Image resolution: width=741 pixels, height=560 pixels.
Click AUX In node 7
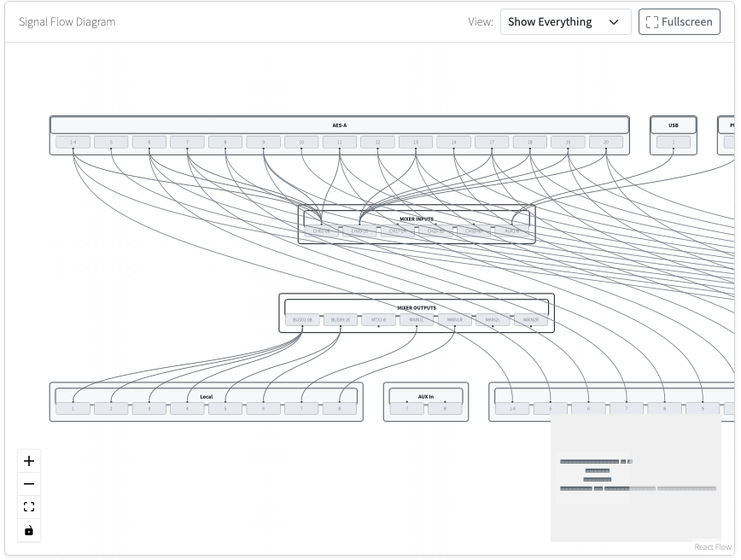[407, 409]
